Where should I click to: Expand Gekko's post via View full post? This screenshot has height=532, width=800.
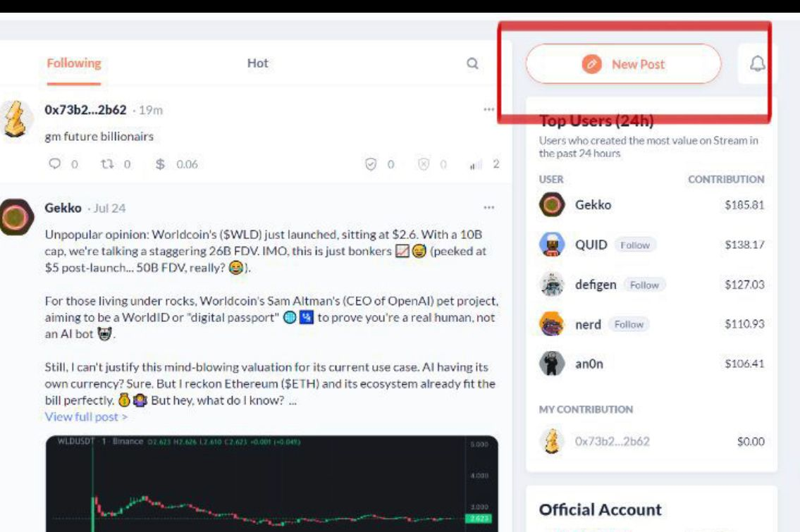[x=86, y=416]
